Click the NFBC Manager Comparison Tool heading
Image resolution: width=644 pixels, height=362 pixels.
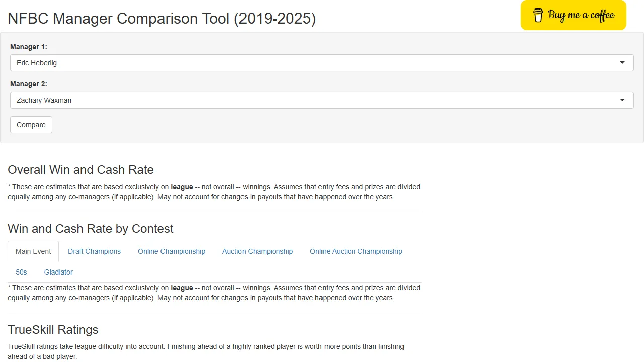click(x=162, y=18)
